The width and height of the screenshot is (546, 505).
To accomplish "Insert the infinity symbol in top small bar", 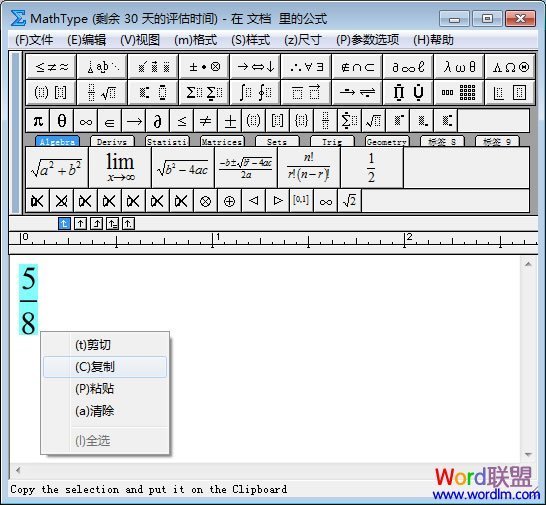I will pyautogui.click(x=86, y=121).
